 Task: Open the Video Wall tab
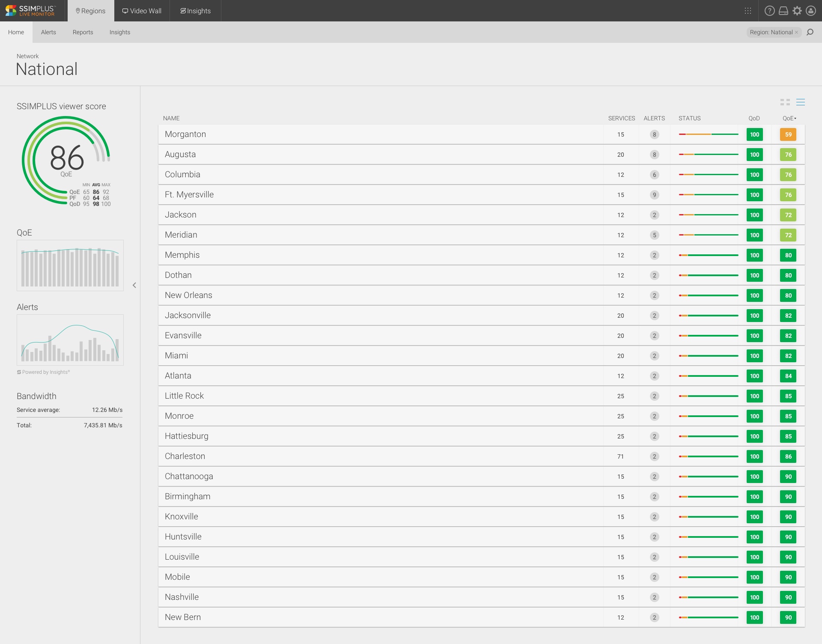point(142,11)
